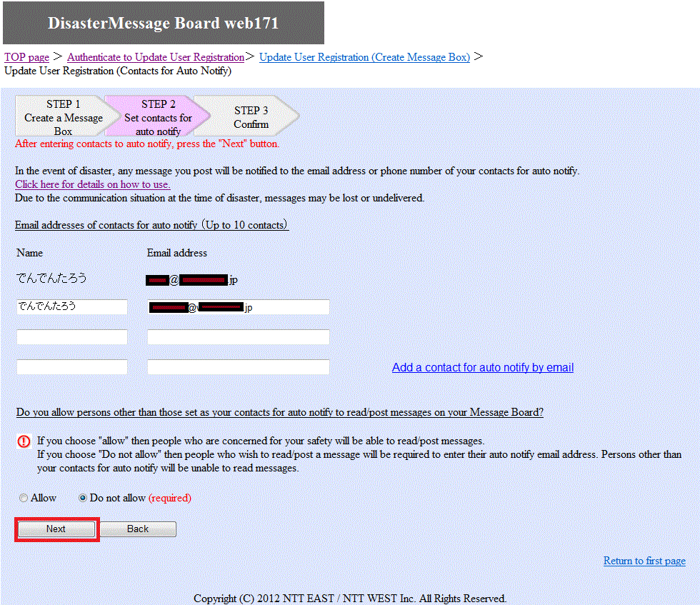
Task: Select the STEP 1 Create a Message Box step
Action: pyautogui.click(x=63, y=116)
